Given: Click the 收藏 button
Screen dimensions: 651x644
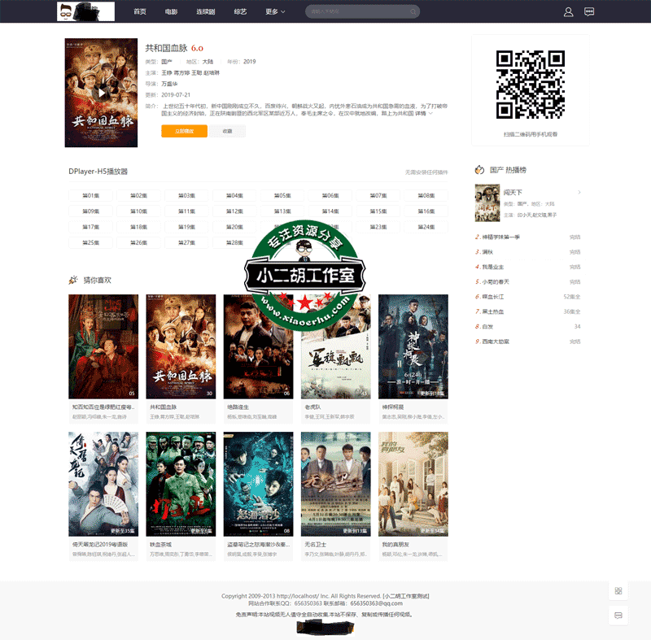Looking at the screenshot, I should point(227,131).
